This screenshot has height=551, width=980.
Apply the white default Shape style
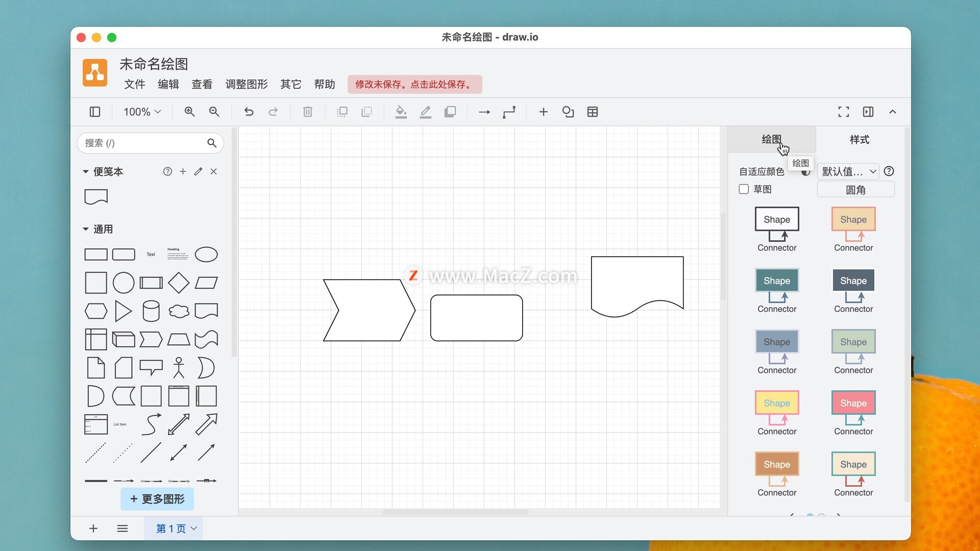(777, 230)
